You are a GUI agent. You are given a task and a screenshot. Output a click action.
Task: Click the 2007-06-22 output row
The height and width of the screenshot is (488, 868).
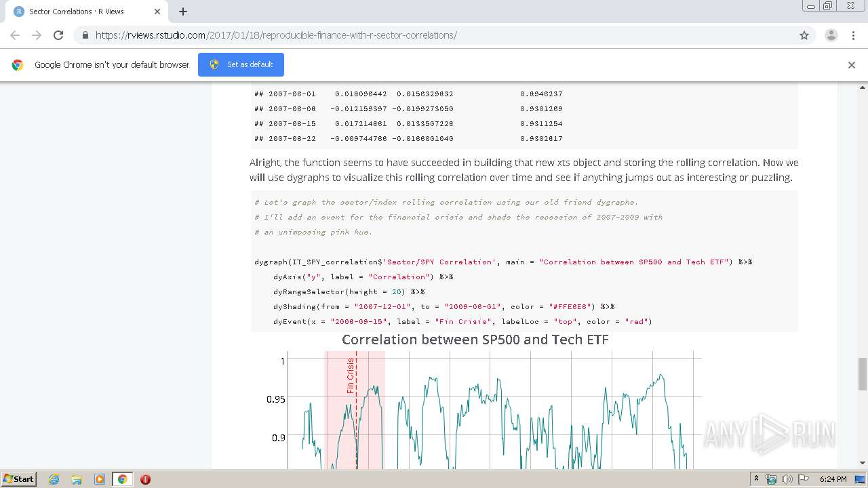[408, 138]
